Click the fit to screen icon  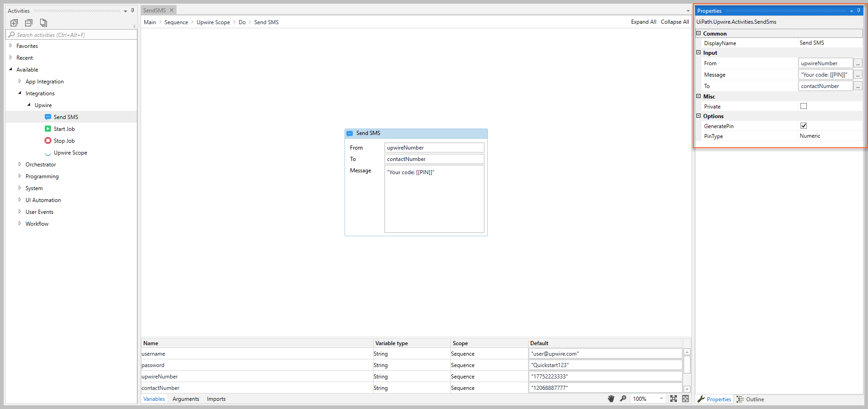tap(673, 399)
